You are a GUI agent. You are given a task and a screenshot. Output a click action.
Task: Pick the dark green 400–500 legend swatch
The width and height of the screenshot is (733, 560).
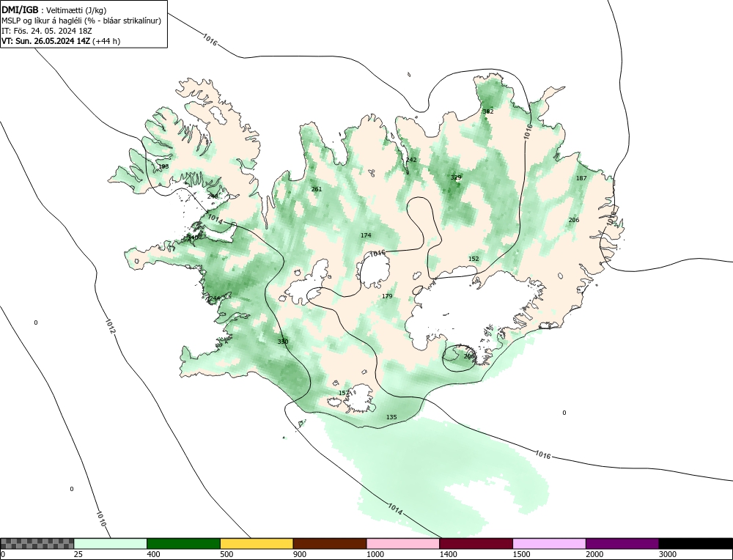(183, 543)
